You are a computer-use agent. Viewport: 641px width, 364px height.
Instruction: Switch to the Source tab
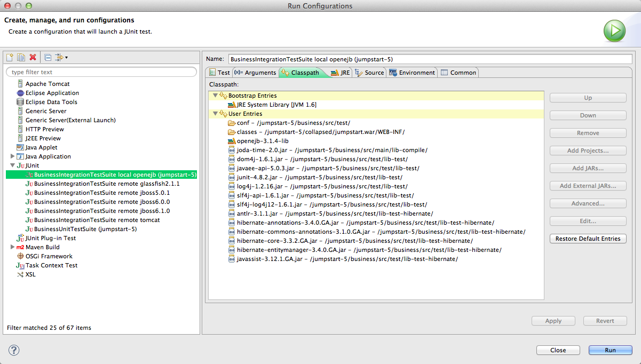[369, 73]
